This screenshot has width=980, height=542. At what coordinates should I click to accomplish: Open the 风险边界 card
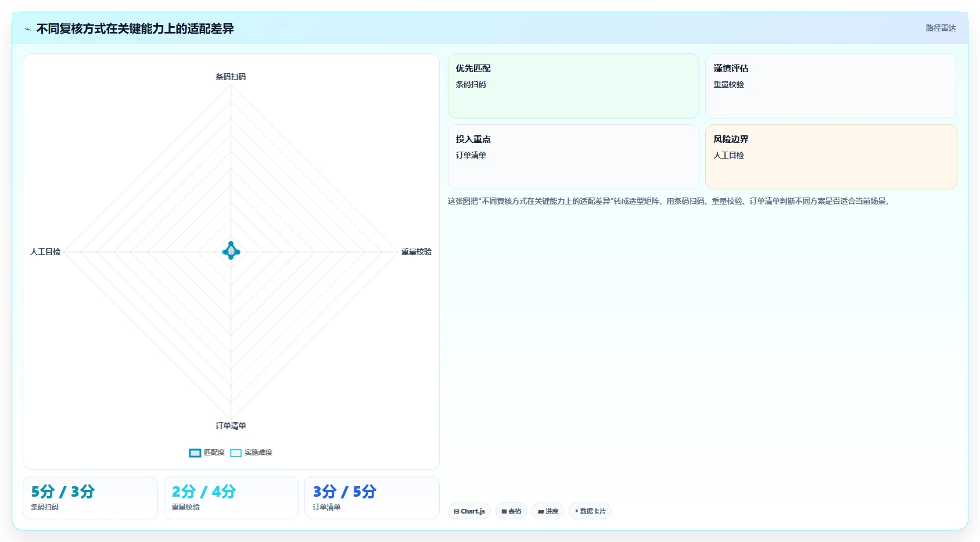point(831,157)
